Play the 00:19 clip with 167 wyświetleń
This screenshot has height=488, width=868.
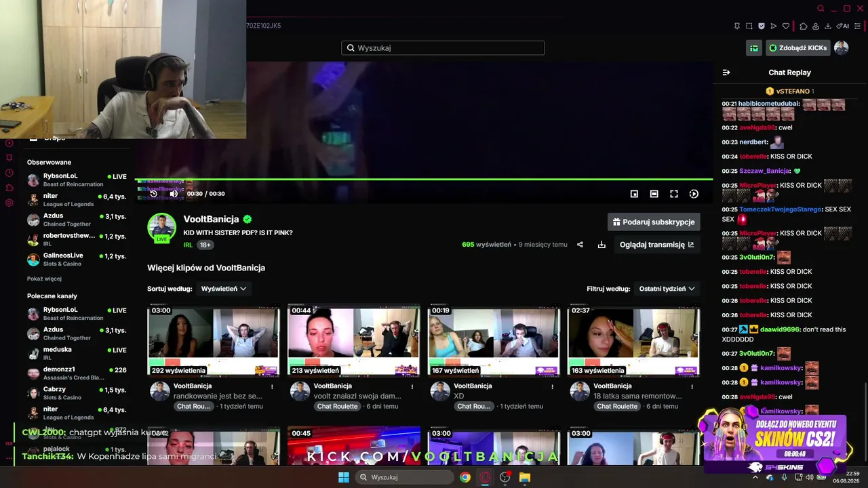(x=494, y=340)
